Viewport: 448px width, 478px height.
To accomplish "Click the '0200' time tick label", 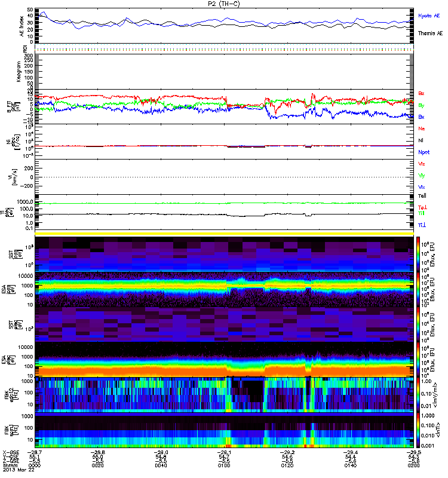I will click(x=413, y=465).
